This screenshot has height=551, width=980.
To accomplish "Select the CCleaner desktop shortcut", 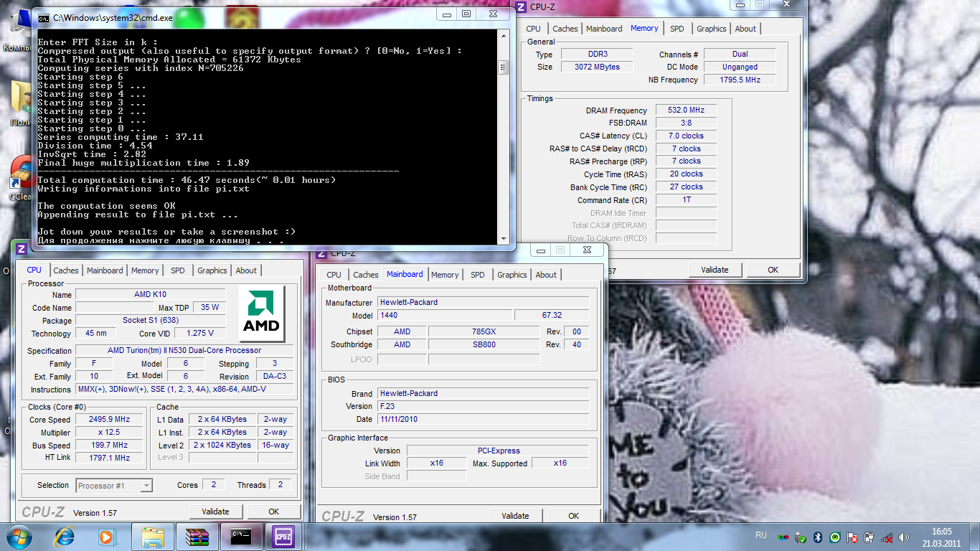I will (19, 178).
